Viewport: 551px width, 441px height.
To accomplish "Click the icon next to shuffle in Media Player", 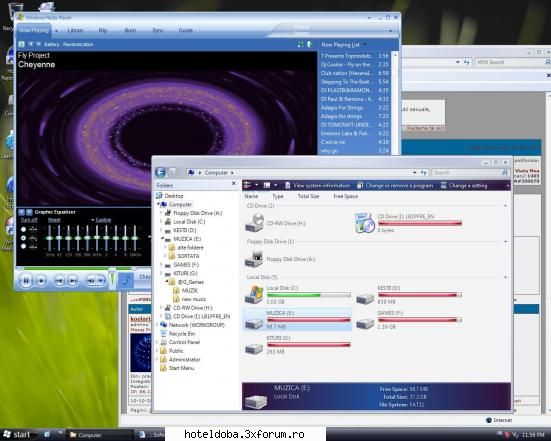I will [x=310, y=44].
